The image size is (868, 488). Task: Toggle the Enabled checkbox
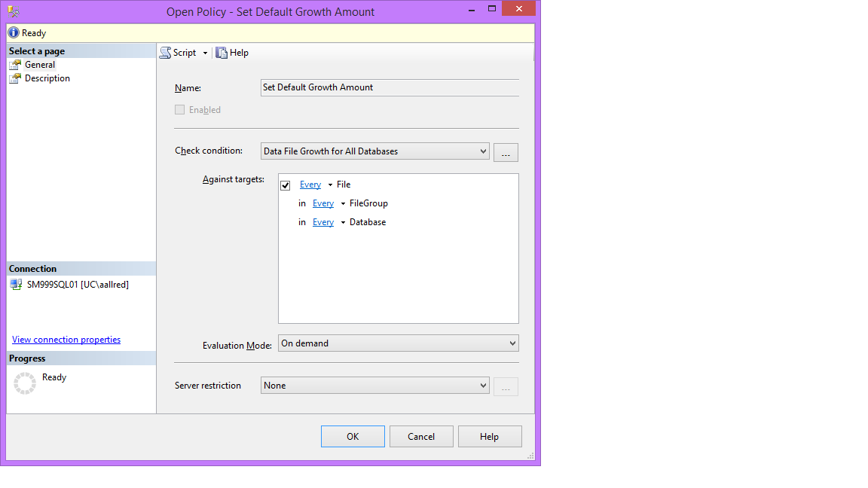pos(179,110)
